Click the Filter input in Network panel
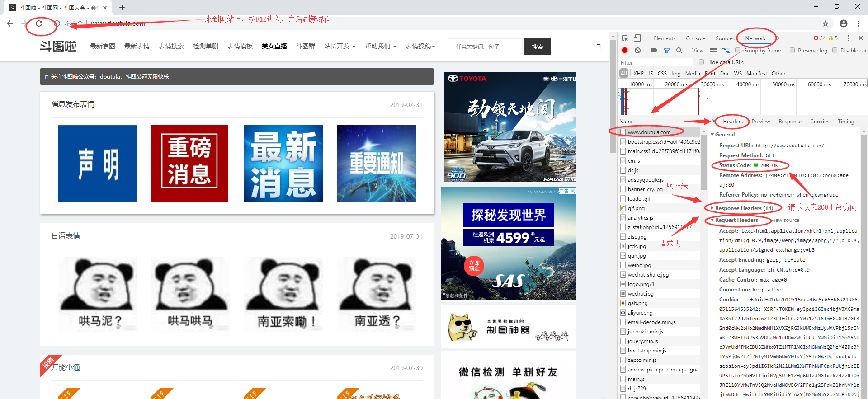 click(x=656, y=62)
